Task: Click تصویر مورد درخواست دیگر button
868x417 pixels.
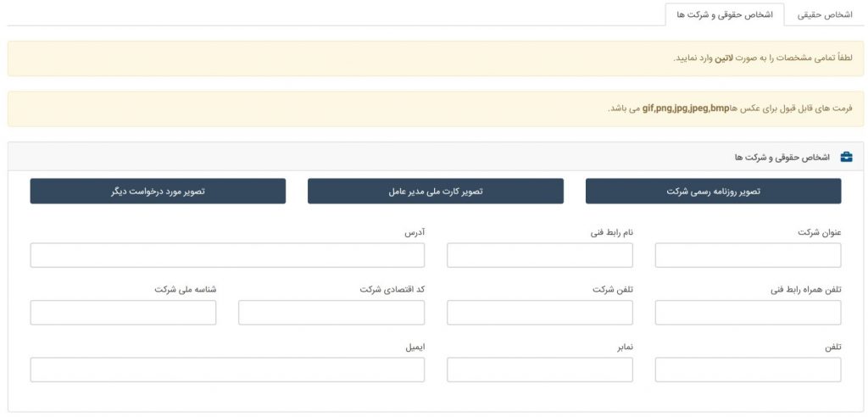Action: pos(158,191)
